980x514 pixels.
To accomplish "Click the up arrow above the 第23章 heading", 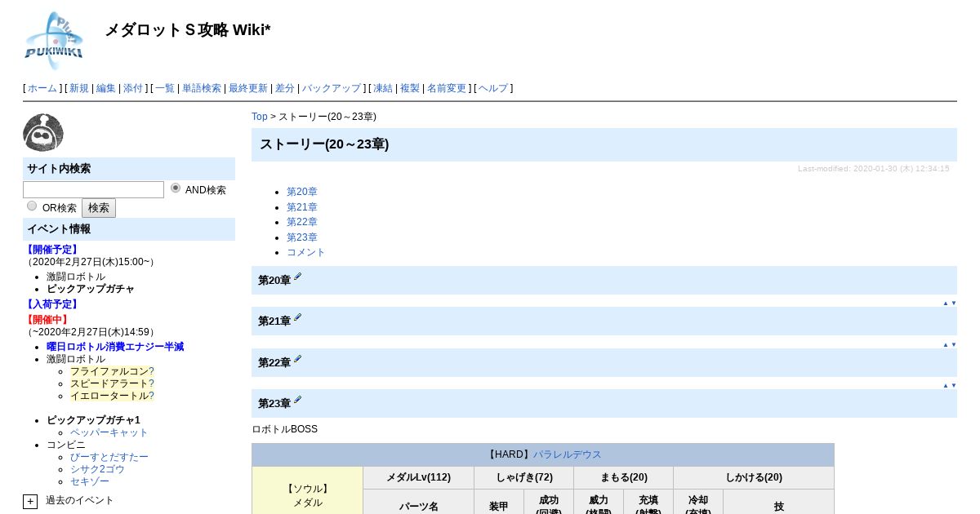I will pyautogui.click(x=946, y=385).
